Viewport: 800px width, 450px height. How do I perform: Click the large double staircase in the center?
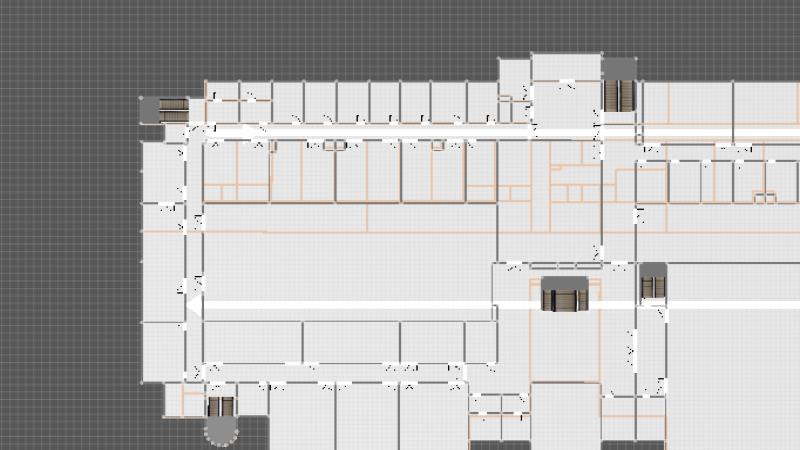tap(563, 297)
